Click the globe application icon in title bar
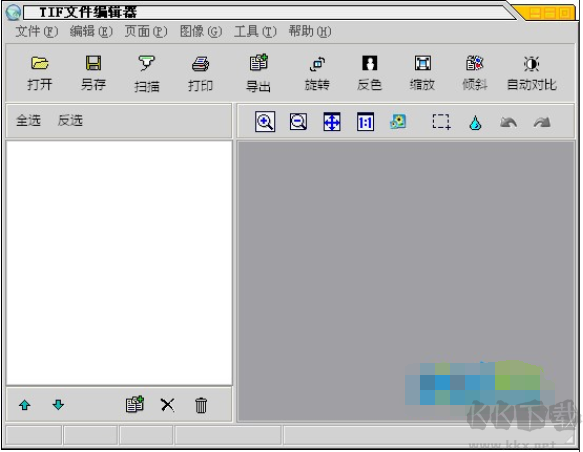The height and width of the screenshot is (452, 583). [x=13, y=12]
